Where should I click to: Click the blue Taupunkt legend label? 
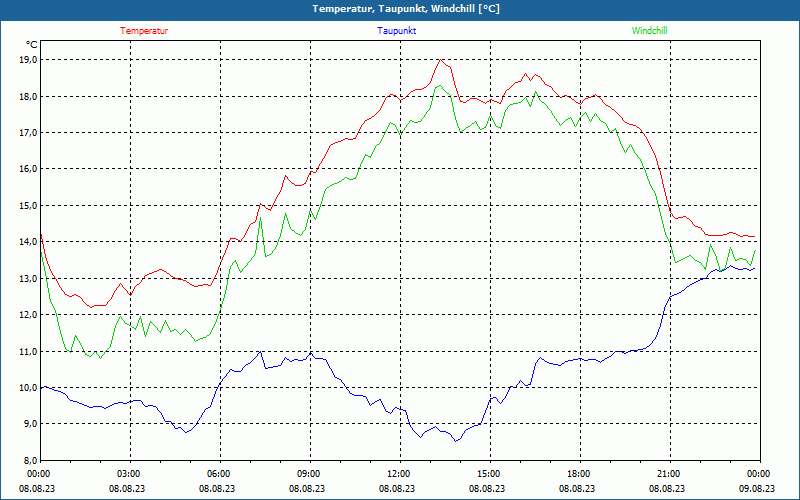point(396,31)
